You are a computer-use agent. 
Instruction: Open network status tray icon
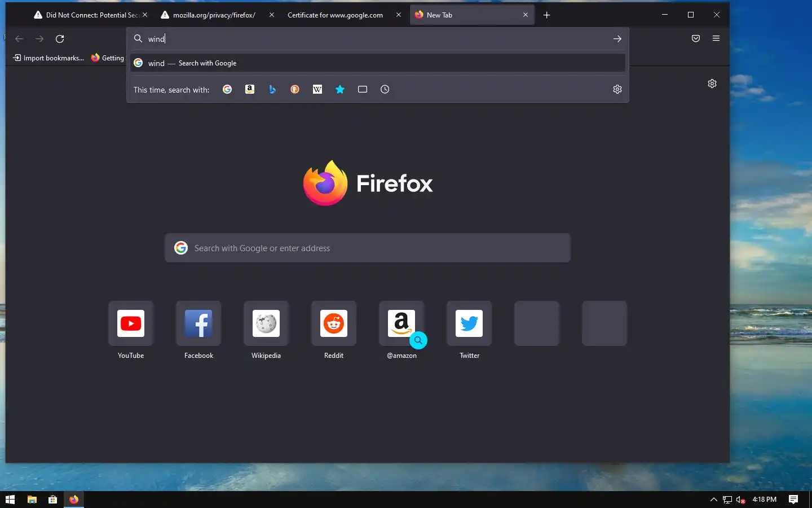click(x=727, y=500)
